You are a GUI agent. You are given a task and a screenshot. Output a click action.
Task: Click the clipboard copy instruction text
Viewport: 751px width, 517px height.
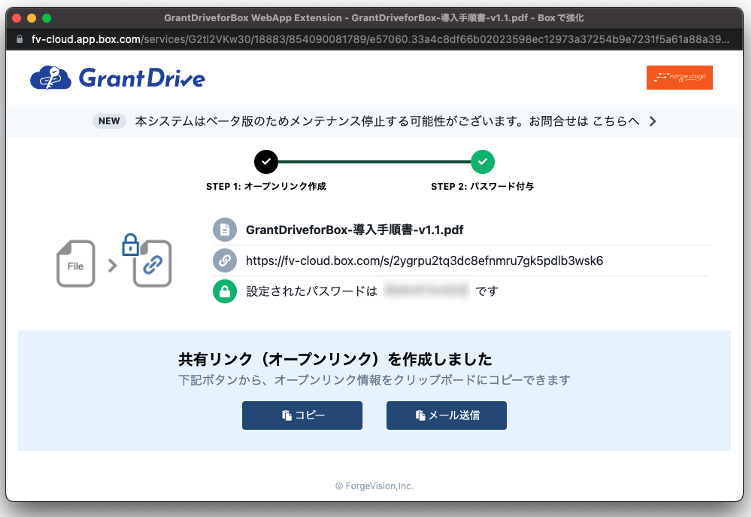[374, 380]
